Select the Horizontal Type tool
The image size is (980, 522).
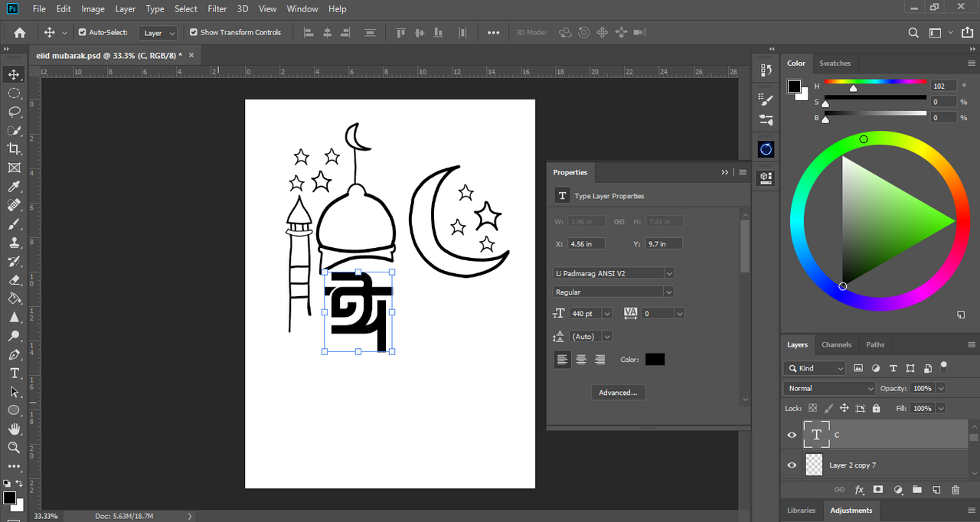14,373
